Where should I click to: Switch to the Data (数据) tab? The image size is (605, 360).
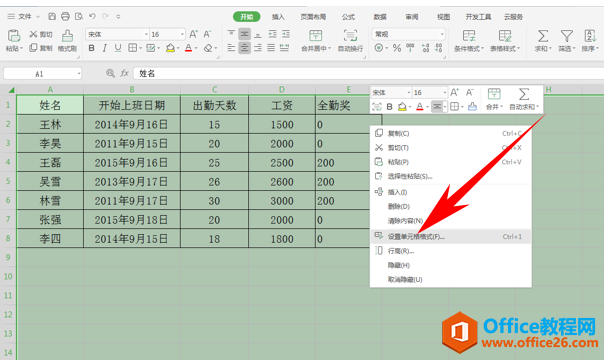(x=380, y=17)
